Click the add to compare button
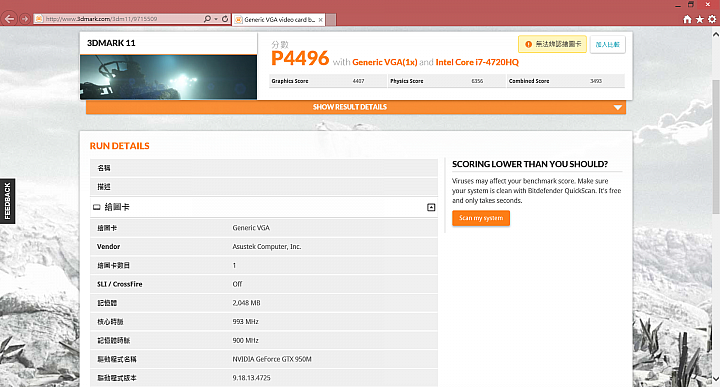This screenshot has width=720, height=387. [607, 45]
